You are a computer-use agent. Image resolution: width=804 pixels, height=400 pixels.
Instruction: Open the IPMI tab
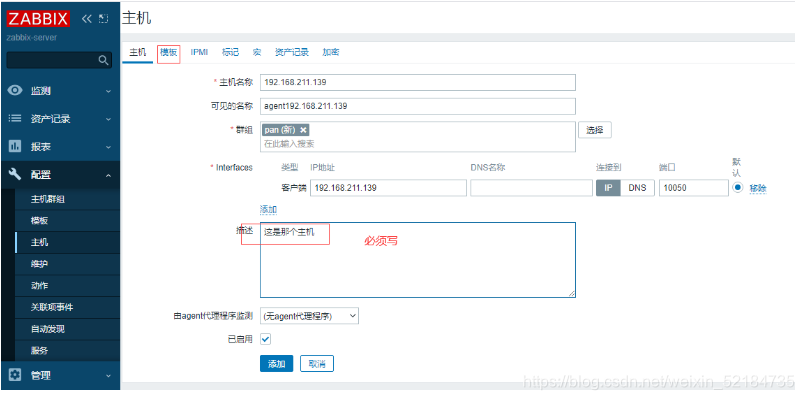click(199, 52)
